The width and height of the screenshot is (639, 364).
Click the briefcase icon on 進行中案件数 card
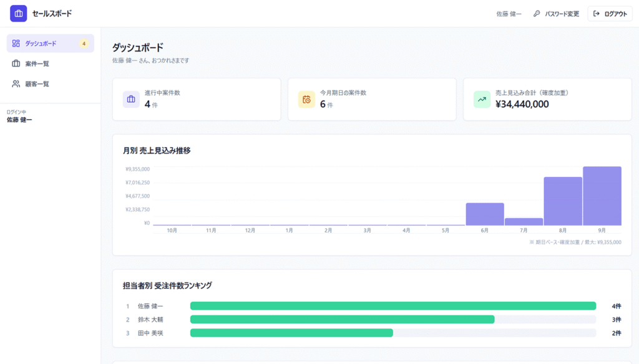point(131,99)
